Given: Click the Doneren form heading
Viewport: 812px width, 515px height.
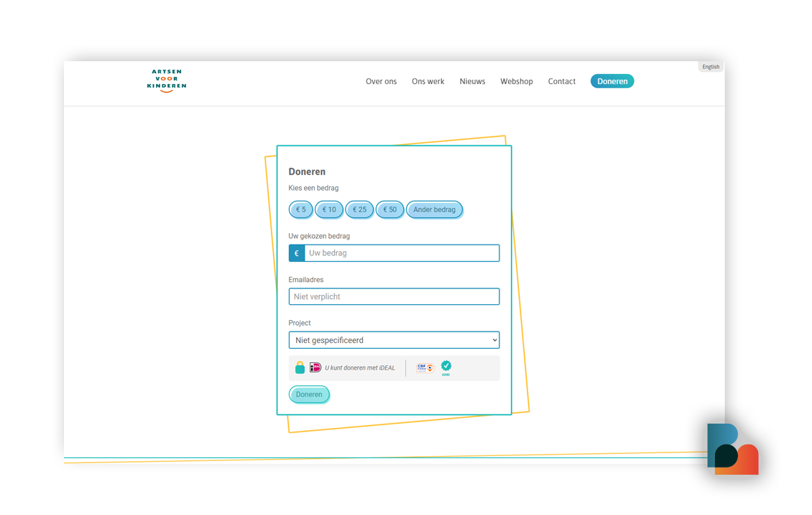Looking at the screenshot, I should (307, 172).
